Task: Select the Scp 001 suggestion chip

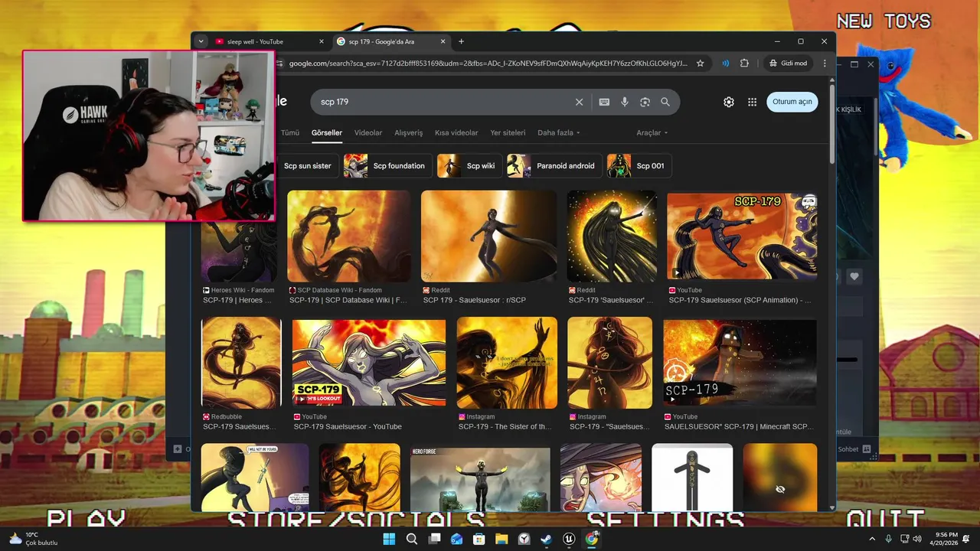Action: pos(639,165)
